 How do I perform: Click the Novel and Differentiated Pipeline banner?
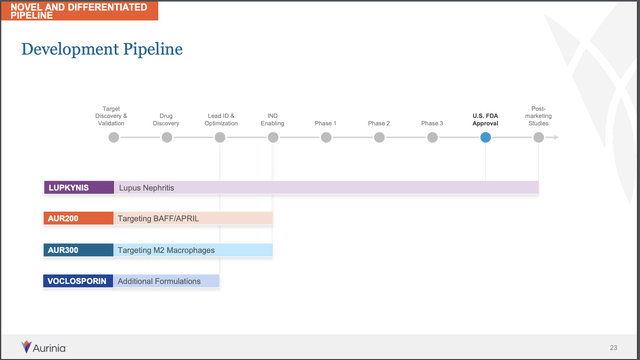(x=79, y=11)
